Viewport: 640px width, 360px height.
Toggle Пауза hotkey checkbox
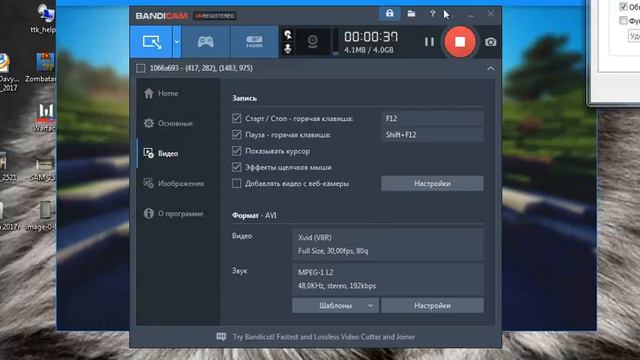236,135
